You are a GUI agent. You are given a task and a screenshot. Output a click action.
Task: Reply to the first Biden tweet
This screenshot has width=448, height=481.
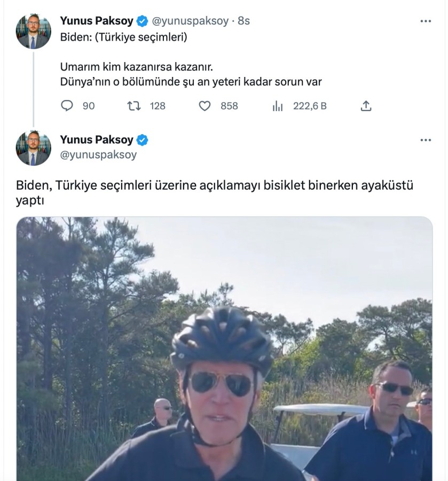(x=67, y=106)
